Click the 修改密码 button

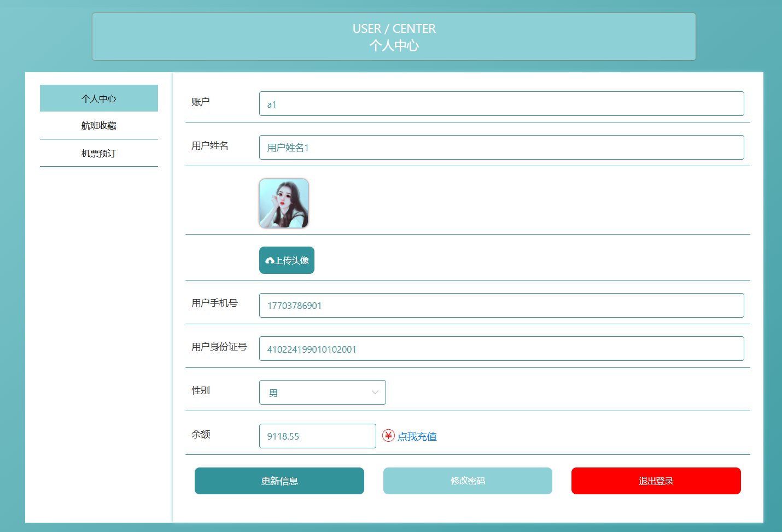click(468, 481)
